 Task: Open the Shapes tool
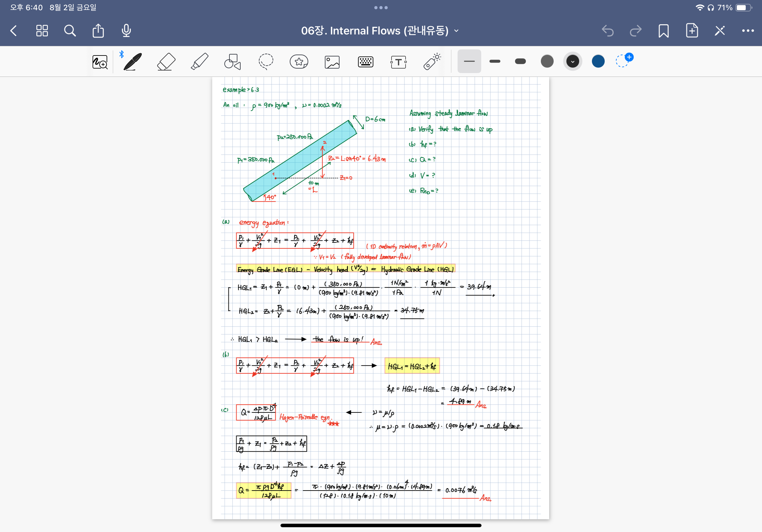pos(232,61)
